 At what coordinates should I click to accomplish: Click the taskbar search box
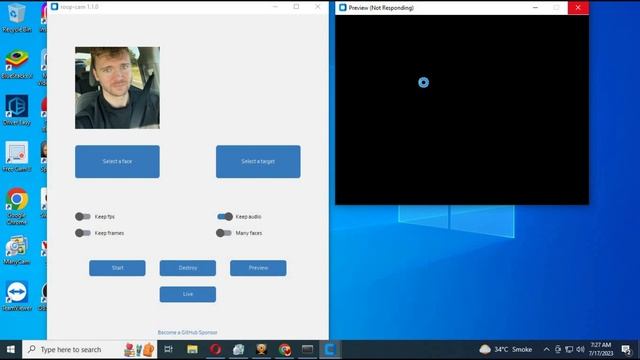[90, 349]
